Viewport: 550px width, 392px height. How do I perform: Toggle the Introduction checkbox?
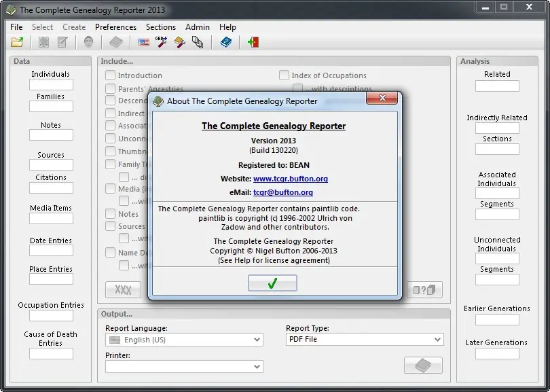[x=110, y=75]
